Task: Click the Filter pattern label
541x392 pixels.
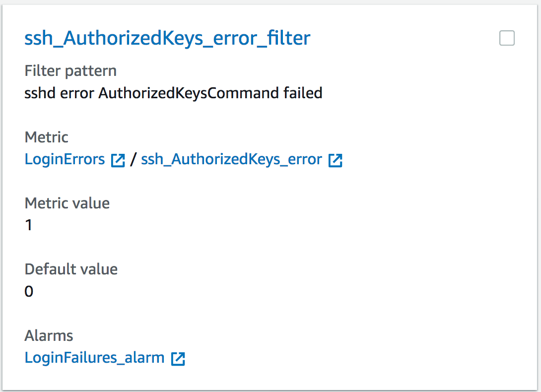Action: (71, 71)
